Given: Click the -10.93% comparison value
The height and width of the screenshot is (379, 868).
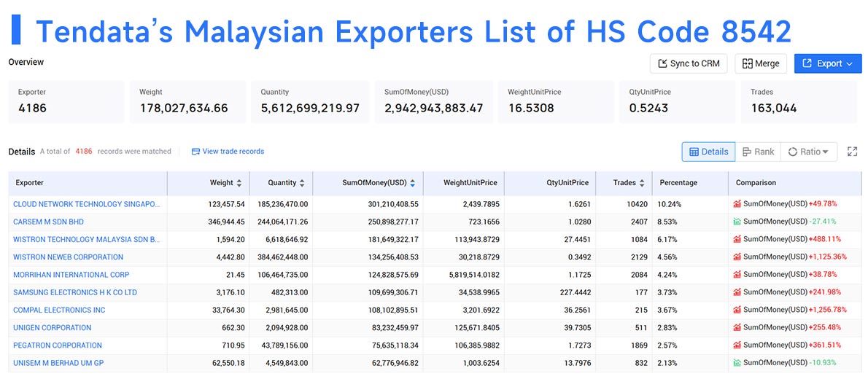Looking at the screenshot, I should tap(823, 363).
